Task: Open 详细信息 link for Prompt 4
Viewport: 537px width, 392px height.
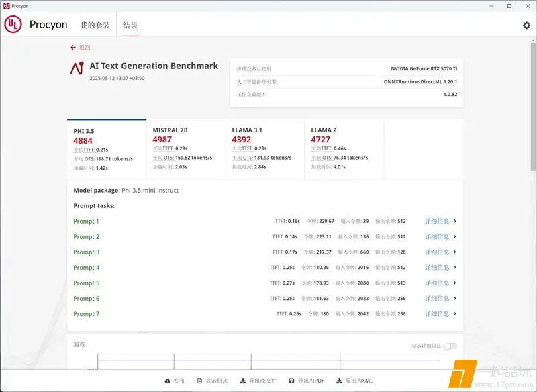Action: [437, 267]
